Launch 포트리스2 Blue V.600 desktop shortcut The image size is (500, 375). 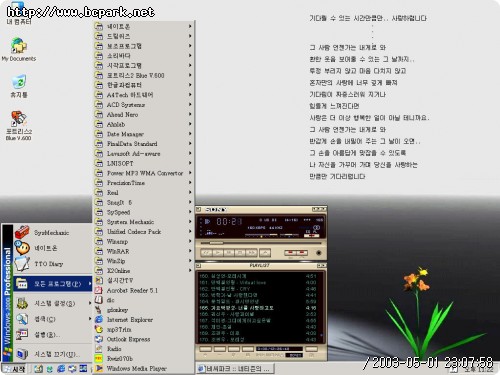[19, 126]
